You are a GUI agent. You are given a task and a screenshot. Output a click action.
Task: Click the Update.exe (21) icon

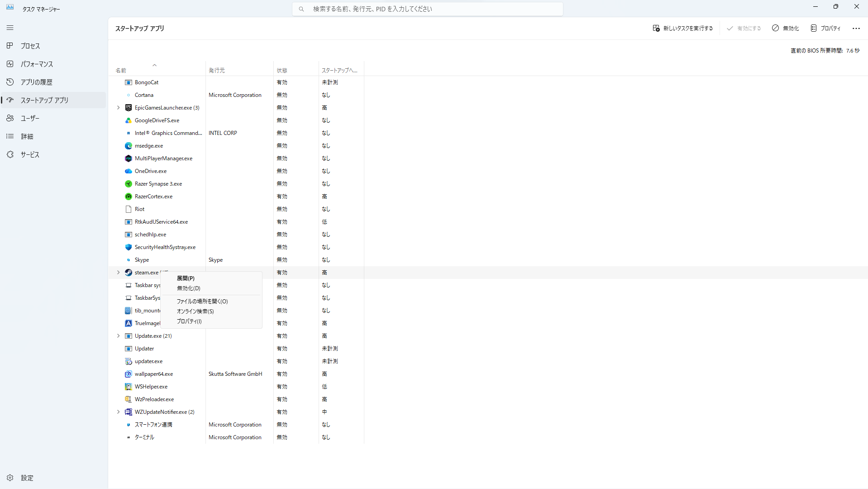point(129,336)
